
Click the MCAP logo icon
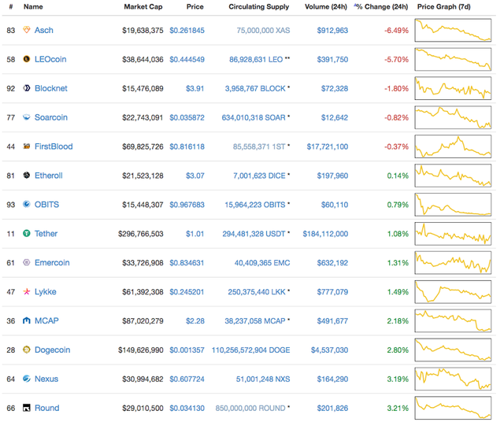(27, 320)
